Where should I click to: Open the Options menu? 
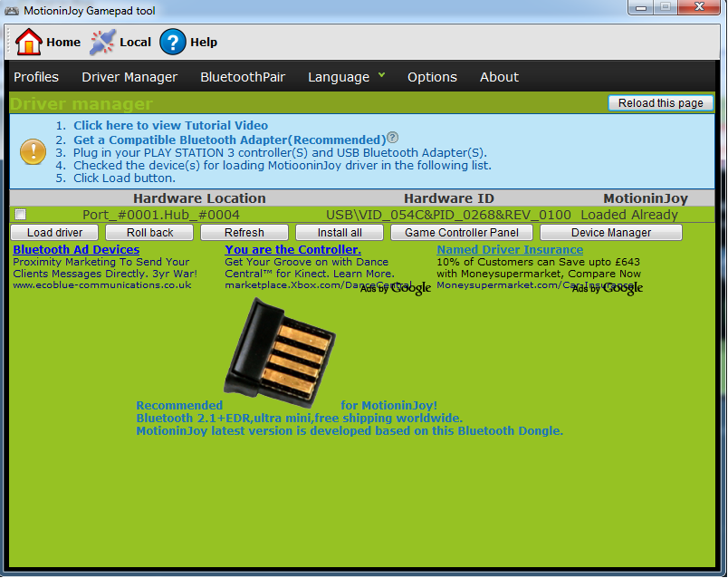(432, 77)
